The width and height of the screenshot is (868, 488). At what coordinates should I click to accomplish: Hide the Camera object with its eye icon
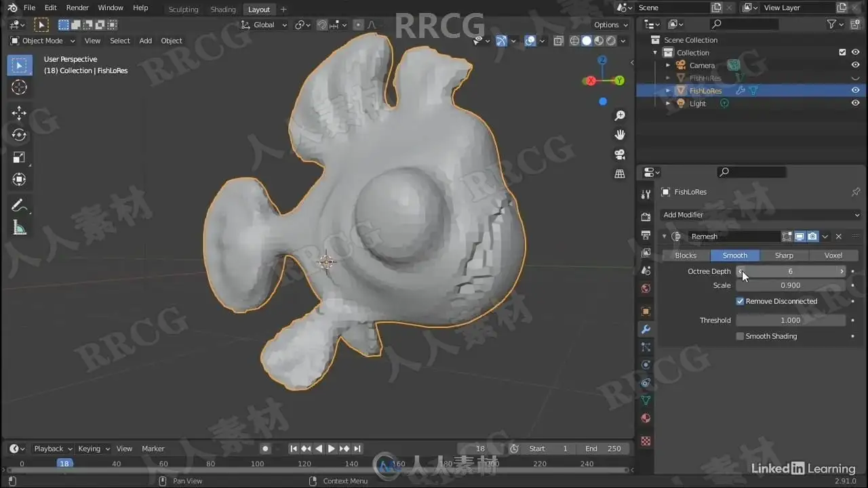pyautogui.click(x=856, y=65)
